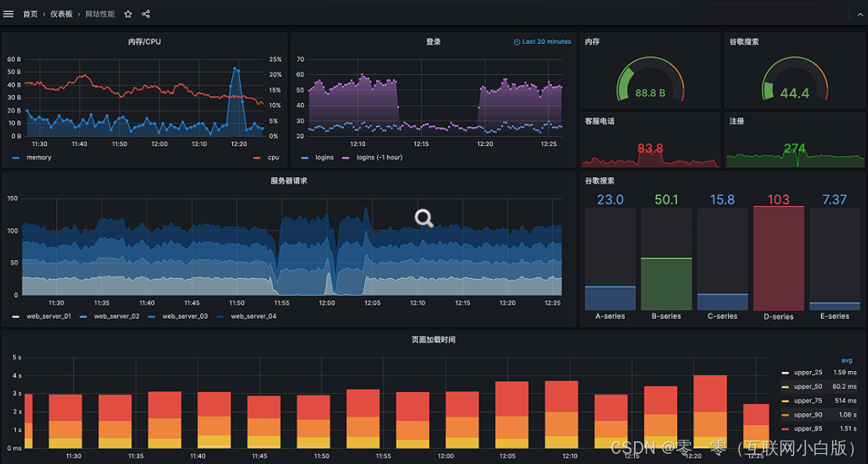This screenshot has width=868, height=464.
Task: Sort legend by avg column header
Action: 847,360
